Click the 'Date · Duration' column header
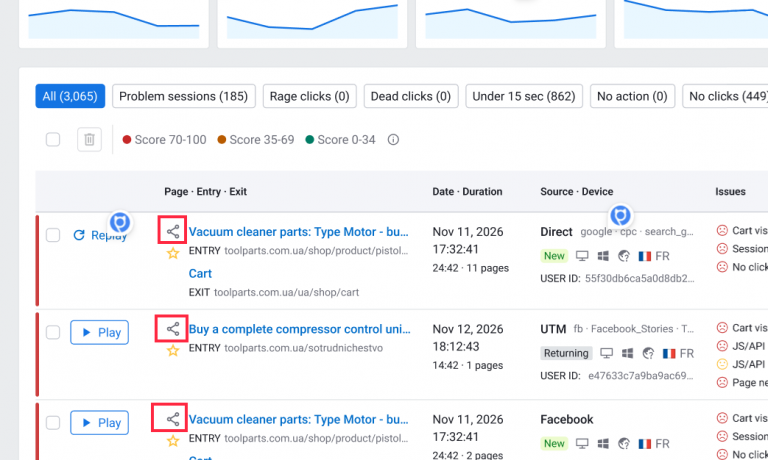The height and width of the screenshot is (460, 768). 467,192
